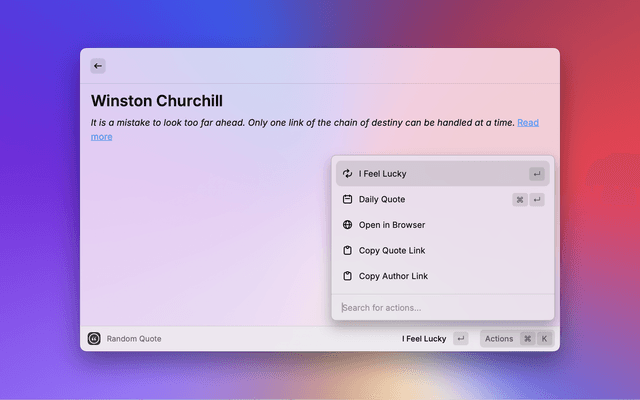Click the clipboard icon beside Copy Author Link
This screenshot has width=640, height=400.
click(x=347, y=276)
